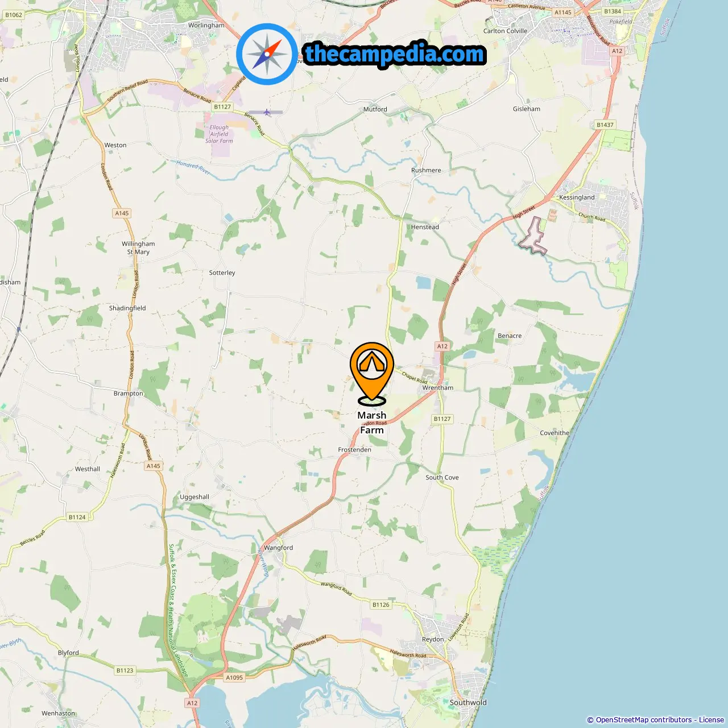Viewport: 728px width, 728px height.
Task: Click the A145 road shield near Weston
Action: click(x=122, y=213)
